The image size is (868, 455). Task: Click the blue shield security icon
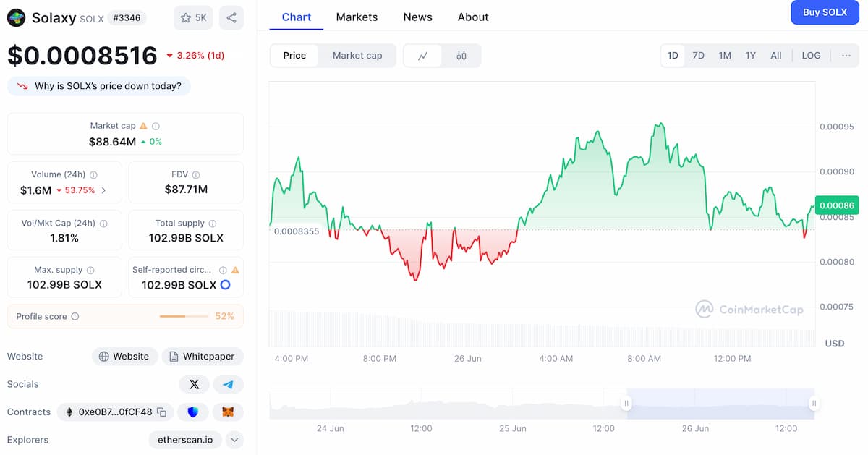pyautogui.click(x=192, y=412)
